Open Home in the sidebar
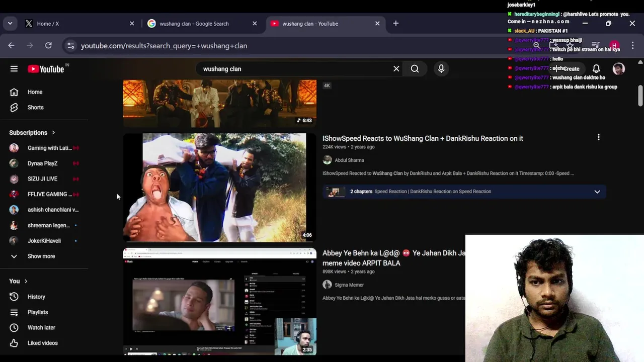 [x=35, y=92]
